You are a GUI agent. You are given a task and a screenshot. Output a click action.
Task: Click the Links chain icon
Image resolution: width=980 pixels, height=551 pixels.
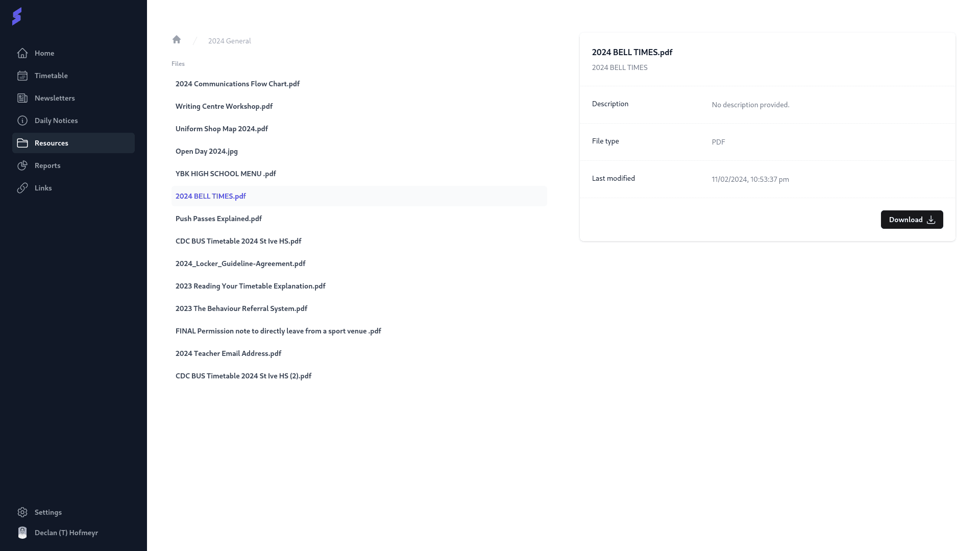click(x=22, y=188)
